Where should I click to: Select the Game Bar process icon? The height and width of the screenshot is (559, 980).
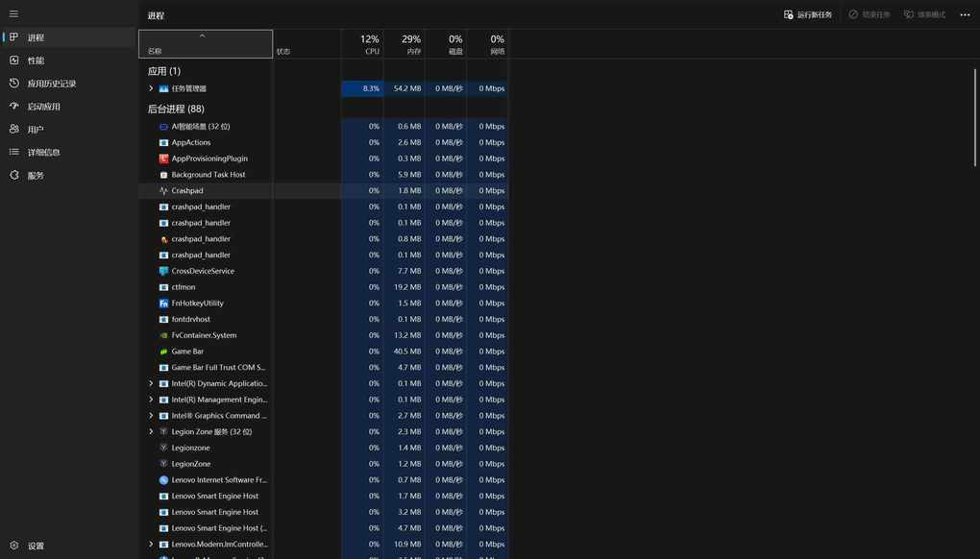tap(163, 352)
